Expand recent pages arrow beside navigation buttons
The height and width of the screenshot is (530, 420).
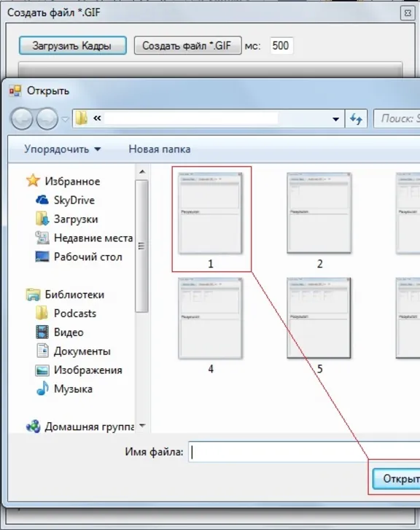point(65,119)
